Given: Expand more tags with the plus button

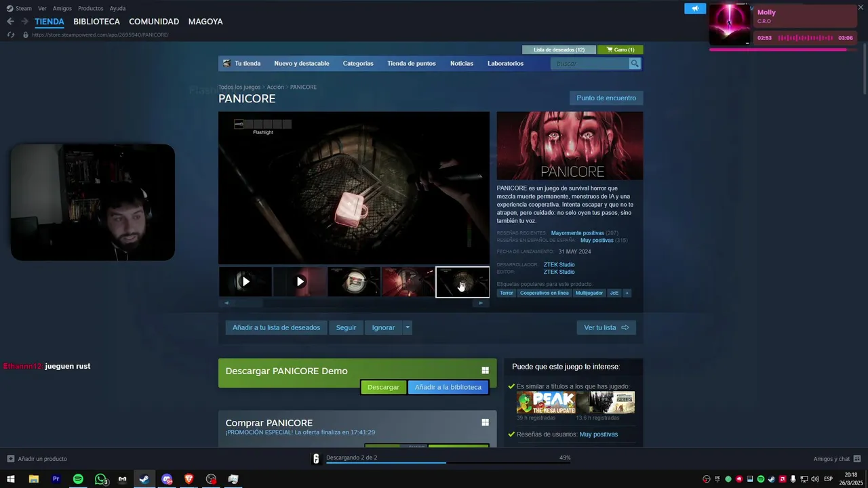Looking at the screenshot, I should 627,293.
